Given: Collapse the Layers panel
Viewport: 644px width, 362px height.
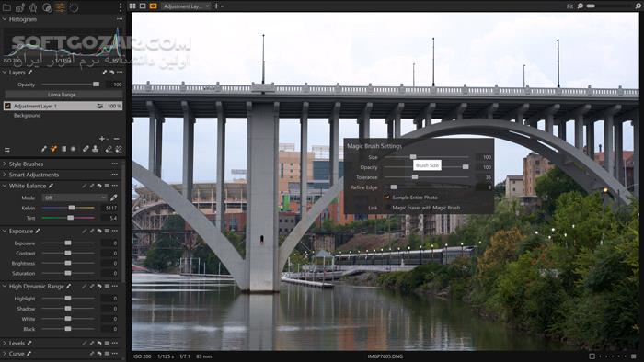Looking at the screenshot, I should pyautogui.click(x=5, y=73).
